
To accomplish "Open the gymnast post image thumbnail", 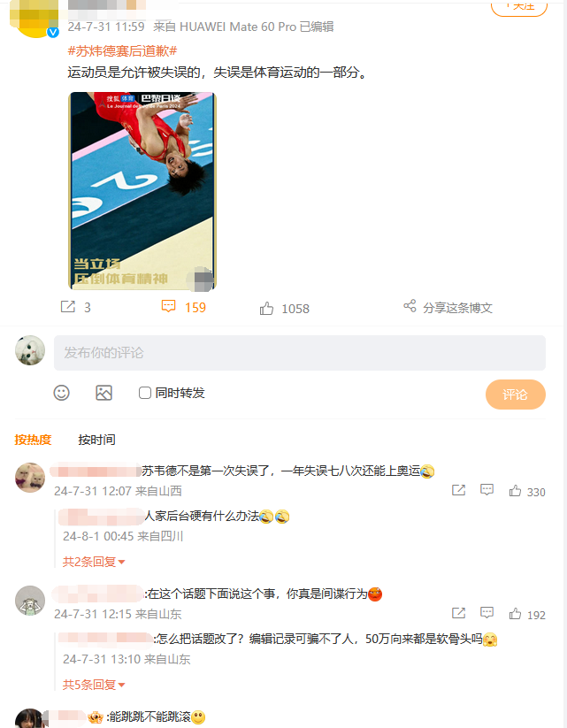I will coord(142,191).
